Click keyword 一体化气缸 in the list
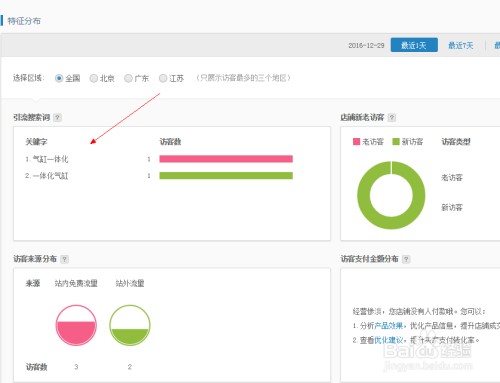500x383 pixels. click(x=50, y=176)
